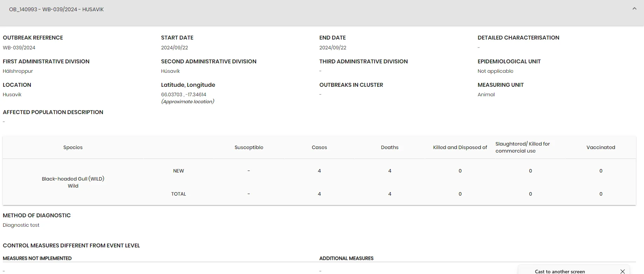Click the Vaccinated column header
This screenshot has height=274, width=644.
coord(601,147)
